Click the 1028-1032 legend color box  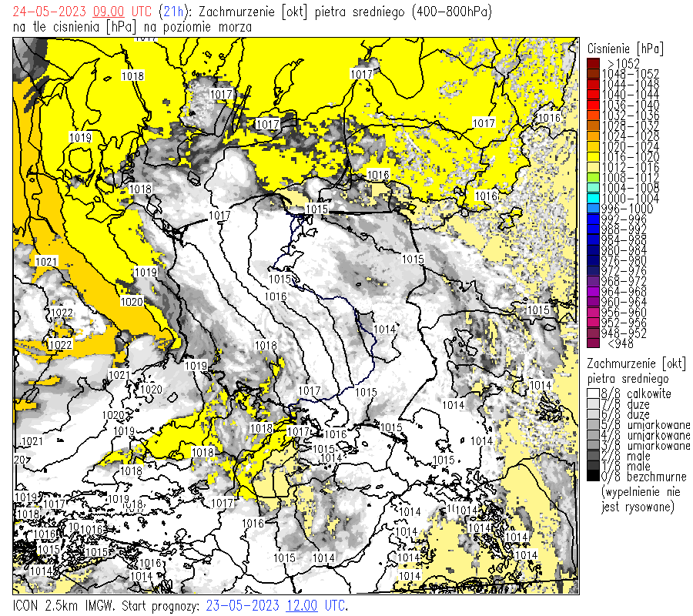tap(593, 126)
